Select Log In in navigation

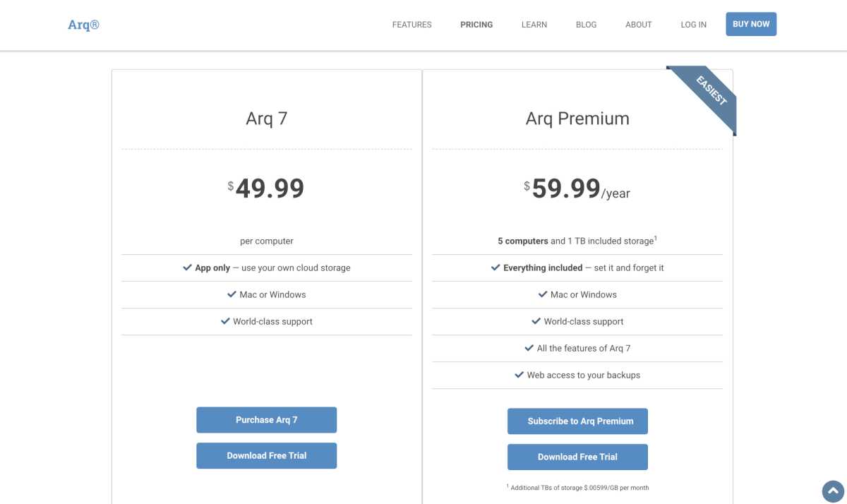tap(694, 25)
